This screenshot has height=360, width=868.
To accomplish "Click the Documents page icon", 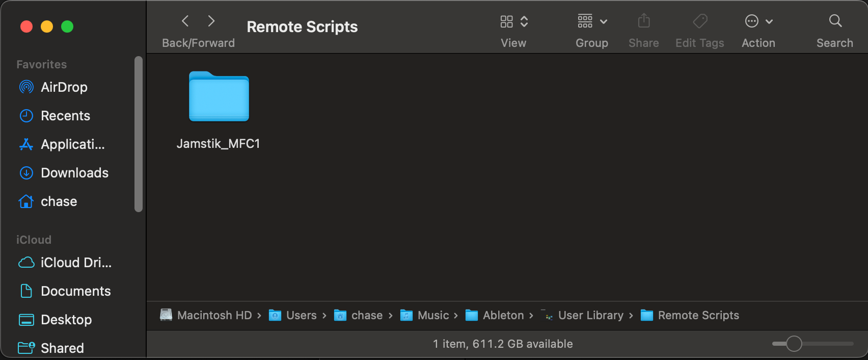I will point(26,291).
